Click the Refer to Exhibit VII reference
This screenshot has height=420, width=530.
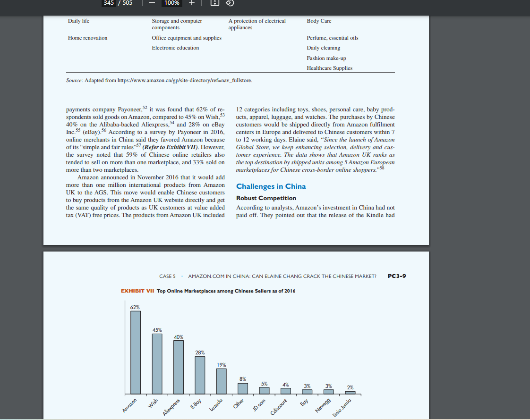point(171,147)
